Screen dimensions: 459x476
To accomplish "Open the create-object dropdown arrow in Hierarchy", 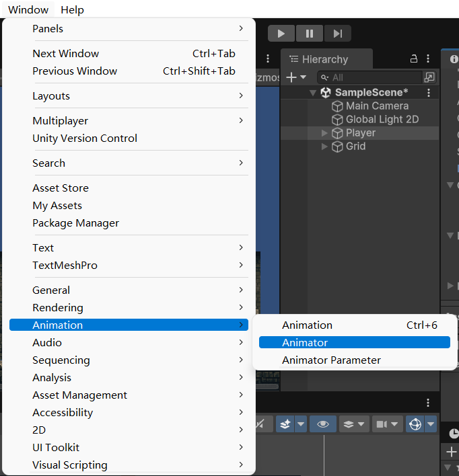I will [303, 77].
